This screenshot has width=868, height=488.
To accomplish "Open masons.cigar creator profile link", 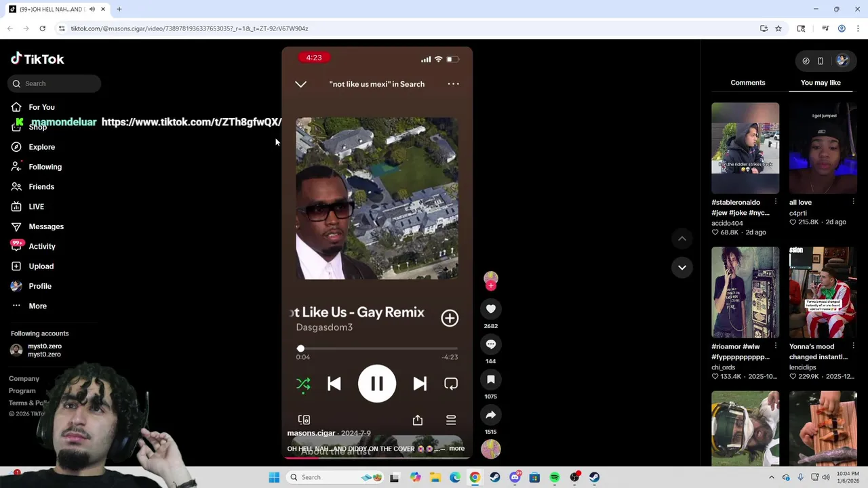I will pyautogui.click(x=311, y=433).
